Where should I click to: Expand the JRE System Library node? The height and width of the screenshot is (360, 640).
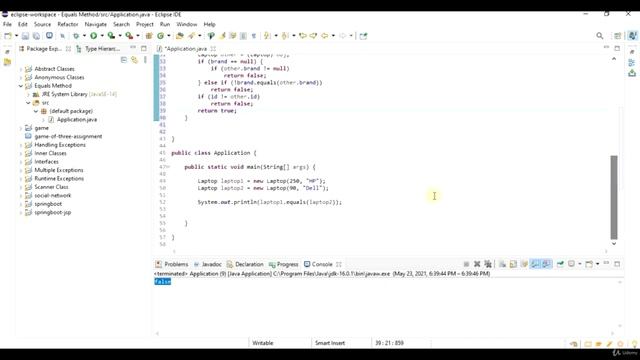point(28,94)
